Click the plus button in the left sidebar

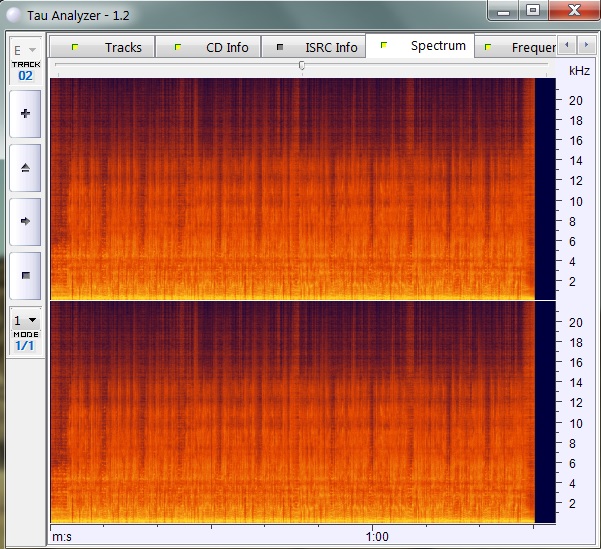click(25, 114)
